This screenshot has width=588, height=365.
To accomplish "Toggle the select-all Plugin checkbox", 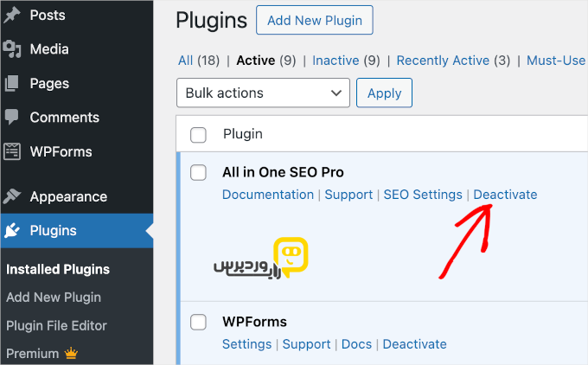I will tap(199, 135).
